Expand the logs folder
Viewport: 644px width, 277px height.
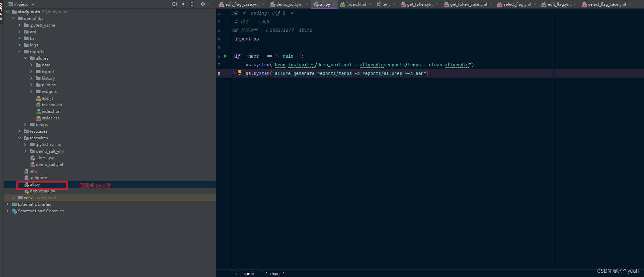[19, 45]
